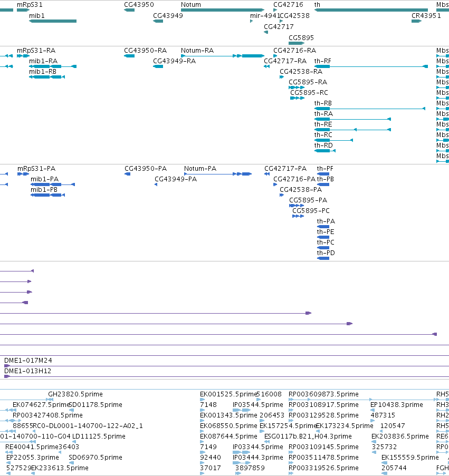The height and width of the screenshot is (476, 449).
Task: Click the mRpS31-PA protein label
Action: (36, 169)
